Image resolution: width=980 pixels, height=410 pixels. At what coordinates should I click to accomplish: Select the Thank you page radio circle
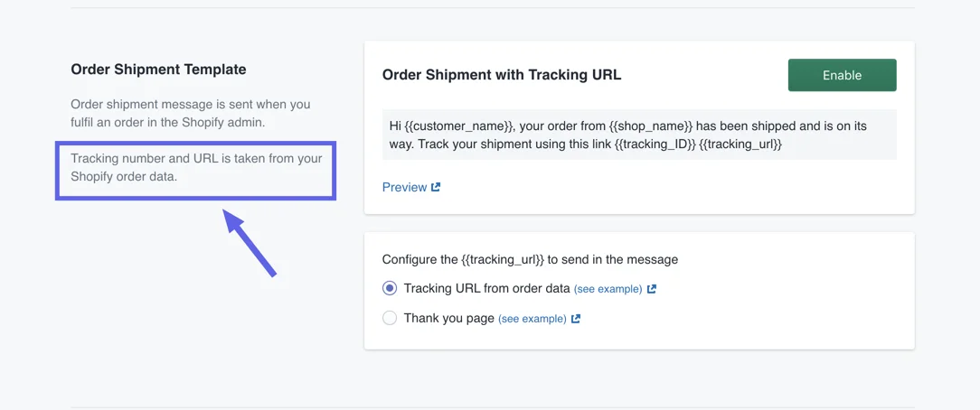(390, 318)
